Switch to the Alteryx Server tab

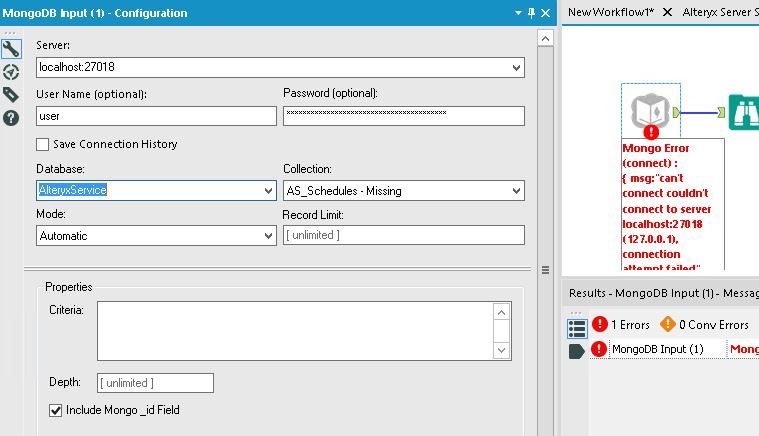tap(720, 12)
